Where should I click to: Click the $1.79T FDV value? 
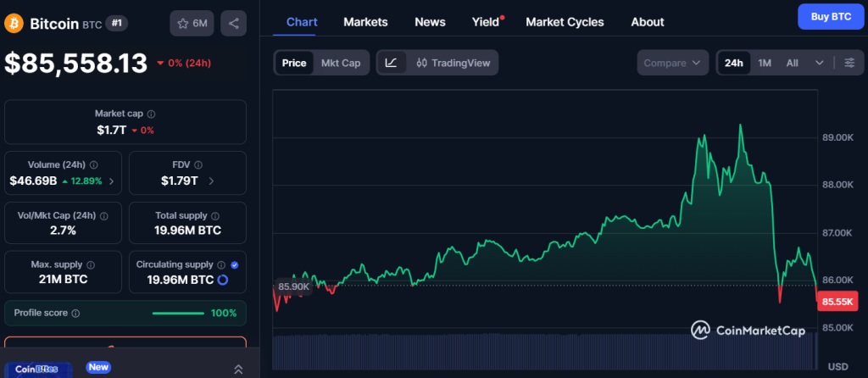coord(180,181)
